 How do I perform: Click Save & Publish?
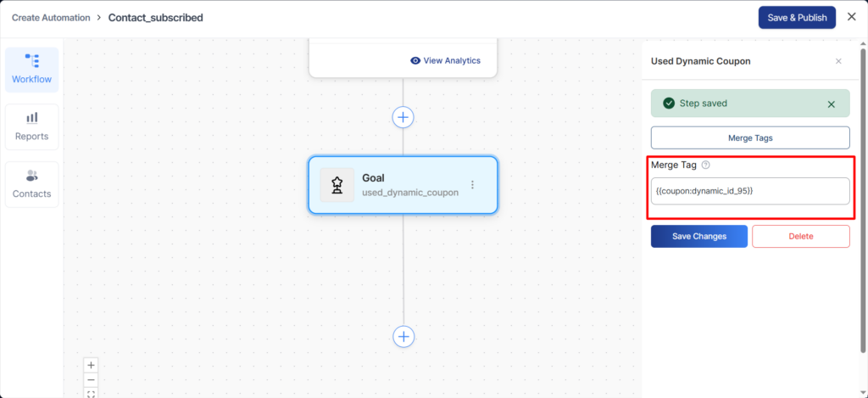(x=797, y=17)
